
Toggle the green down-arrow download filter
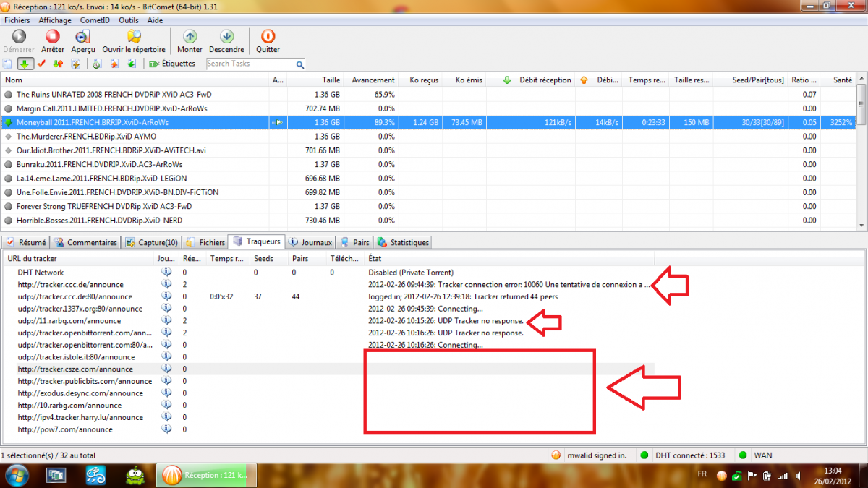click(24, 64)
